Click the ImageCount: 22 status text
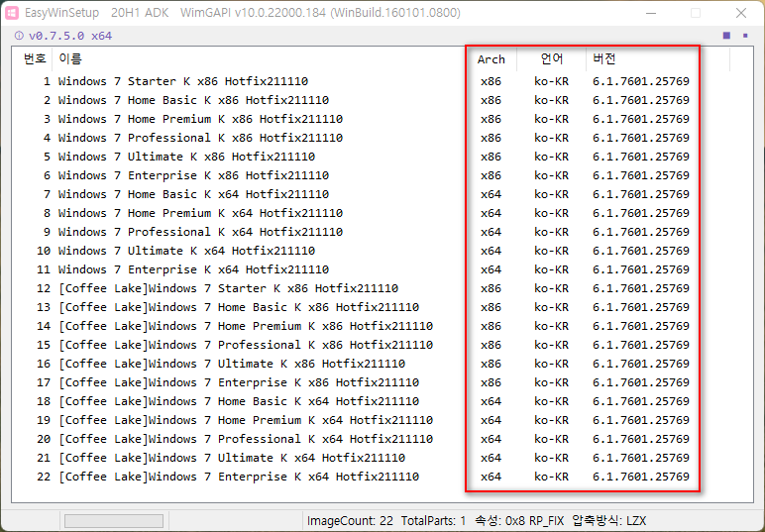The width and height of the screenshot is (765, 532). (x=350, y=521)
